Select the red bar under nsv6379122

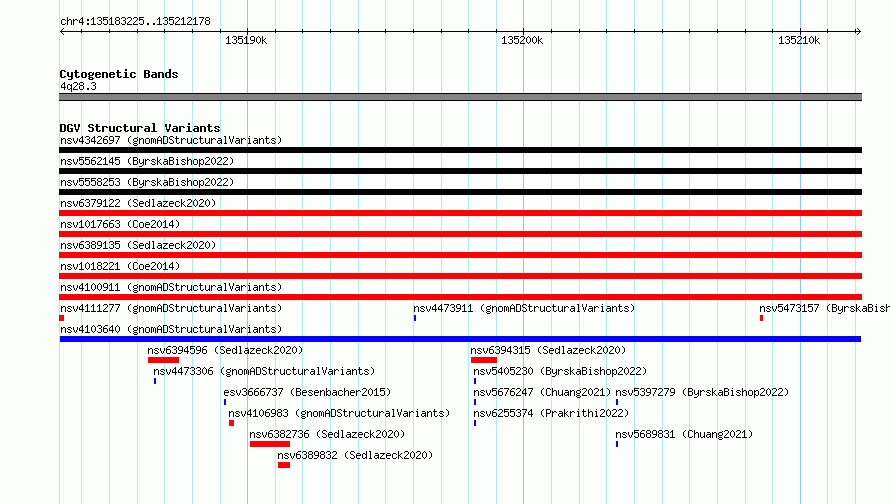(x=460, y=213)
